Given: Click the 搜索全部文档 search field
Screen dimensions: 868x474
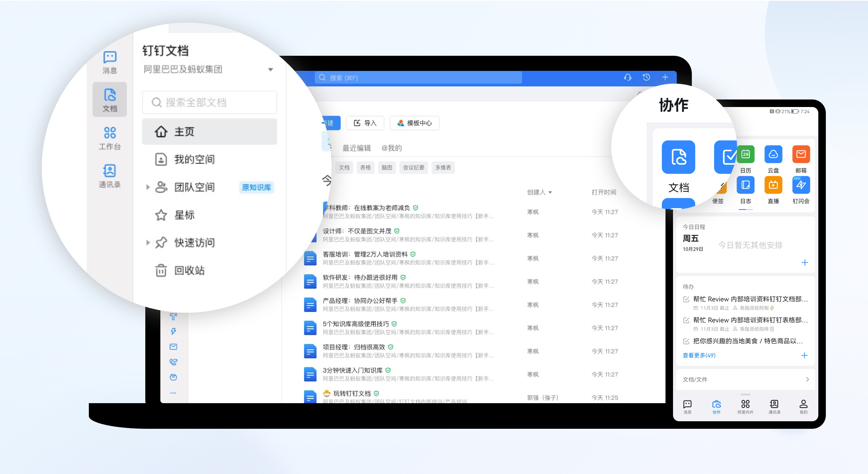Looking at the screenshot, I should pos(209,102).
